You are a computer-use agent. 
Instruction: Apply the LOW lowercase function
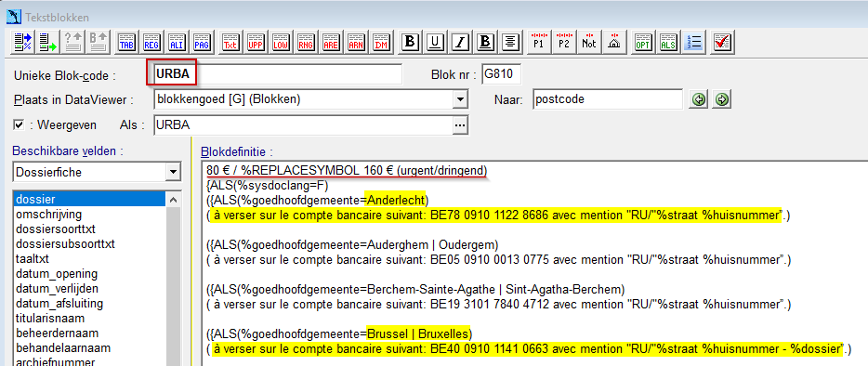(280, 42)
